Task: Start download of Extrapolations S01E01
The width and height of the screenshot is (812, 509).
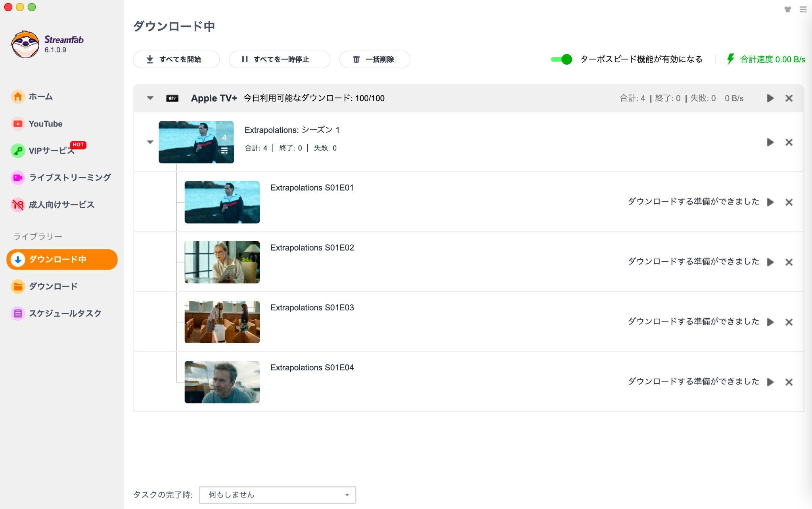Action: click(x=770, y=202)
